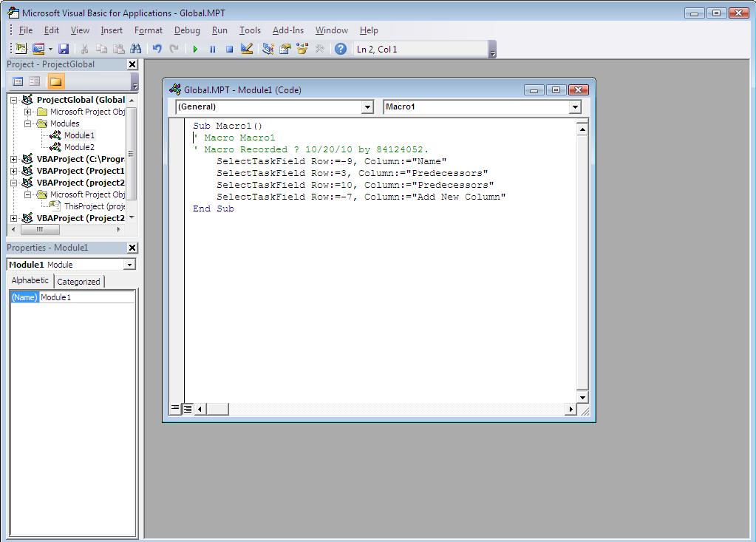Run the macro with the green play icon
Viewport: 756px width, 542px height.
(x=195, y=49)
